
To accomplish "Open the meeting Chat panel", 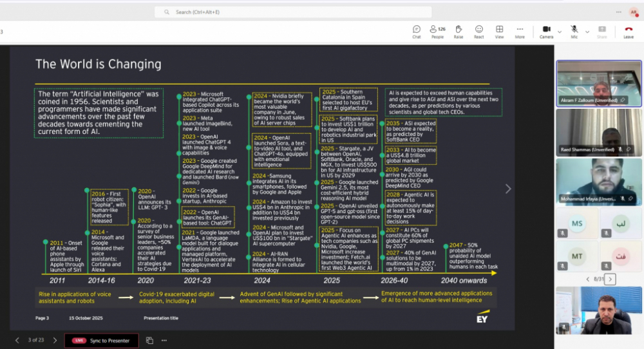I will click(x=417, y=31).
